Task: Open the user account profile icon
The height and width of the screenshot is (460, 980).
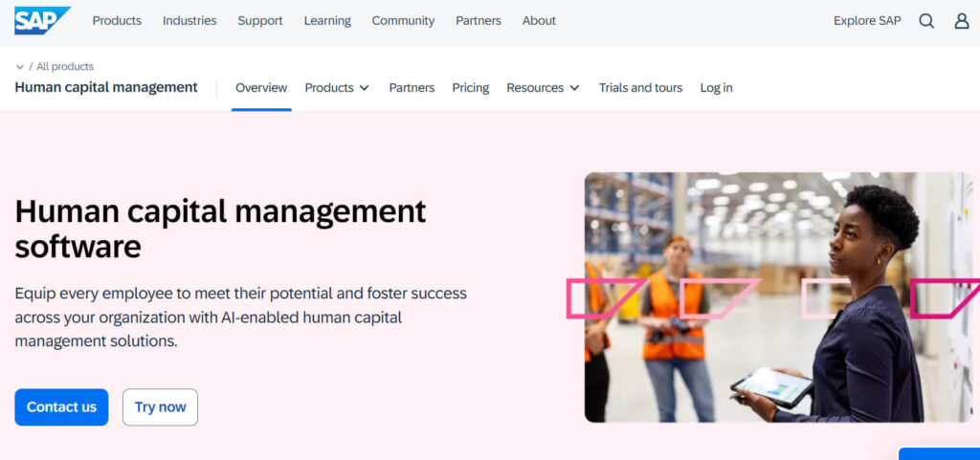Action: point(962,21)
